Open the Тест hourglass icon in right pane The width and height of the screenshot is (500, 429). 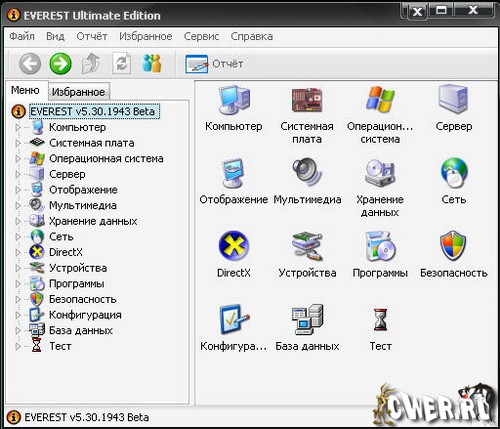pyautogui.click(x=380, y=319)
